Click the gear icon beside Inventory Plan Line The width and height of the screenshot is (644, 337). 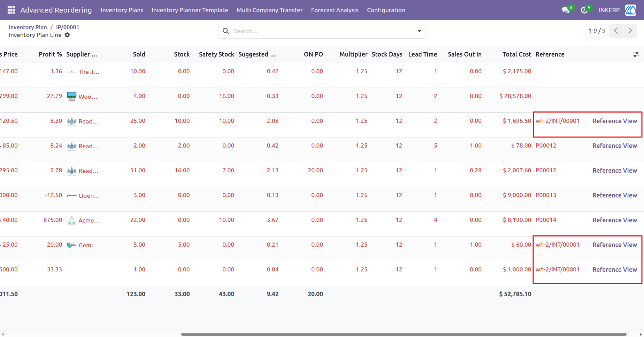click(67, 35)
